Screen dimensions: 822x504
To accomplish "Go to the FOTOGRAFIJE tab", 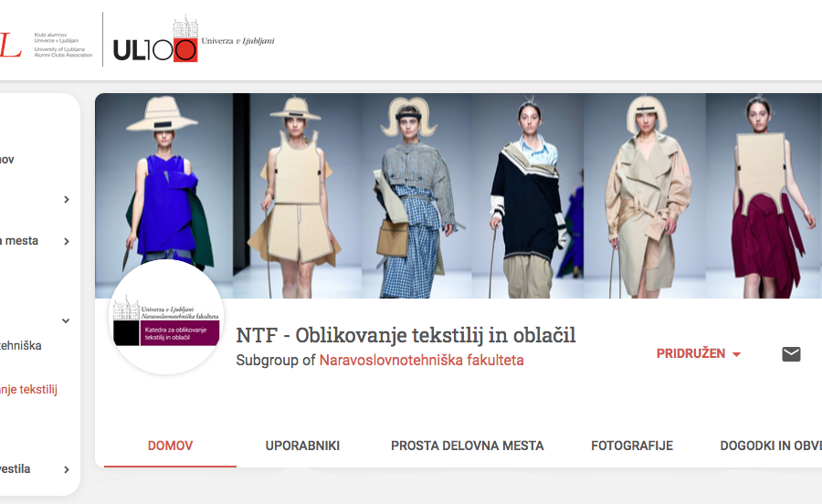I will 632,446.
